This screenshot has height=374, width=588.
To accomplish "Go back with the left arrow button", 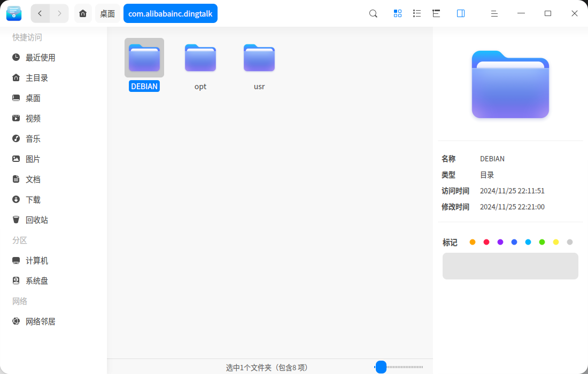I will click(x=40, y=13).
